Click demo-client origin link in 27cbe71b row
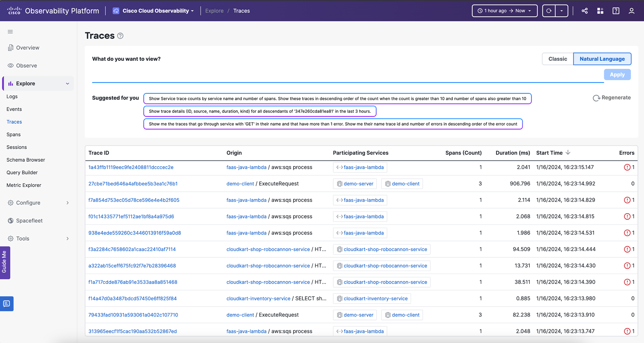This screenshot has width=644, height=343. click(x=240, y=184)
